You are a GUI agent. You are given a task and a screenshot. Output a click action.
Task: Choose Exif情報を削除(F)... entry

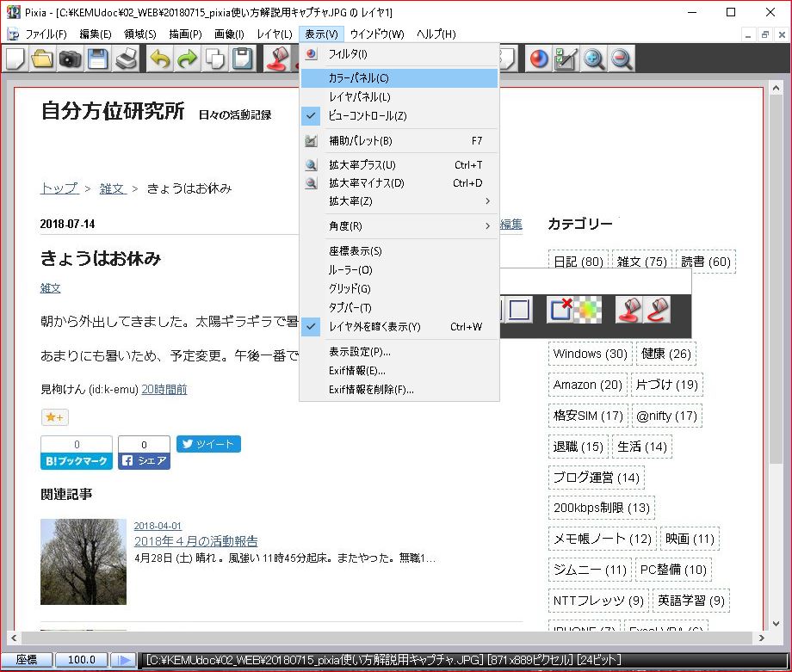click(399, 390)
